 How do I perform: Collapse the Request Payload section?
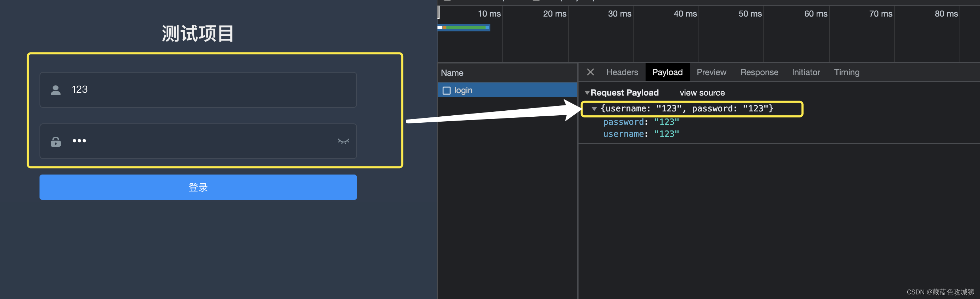coord(587,92)
